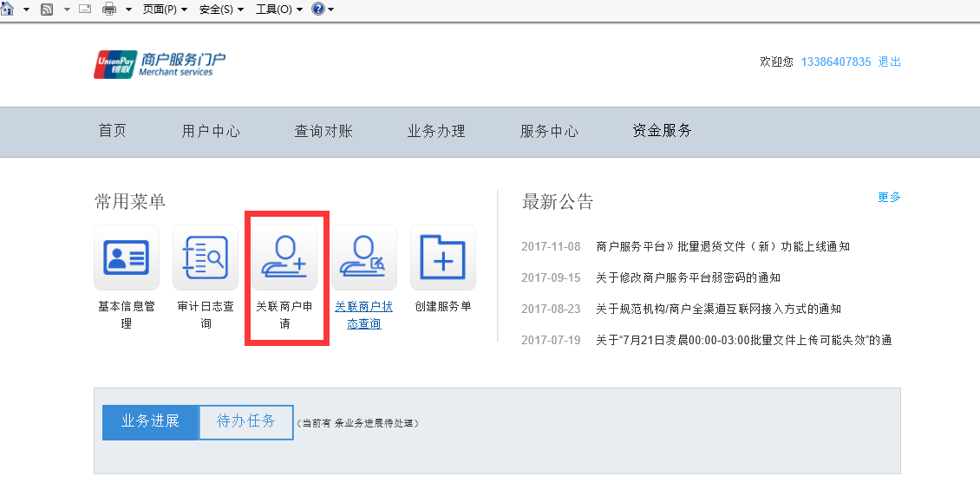Screen dimensions: 980x489
Task: Expand the 工具(O) dropdown menu
Action: tap(278, 9)
